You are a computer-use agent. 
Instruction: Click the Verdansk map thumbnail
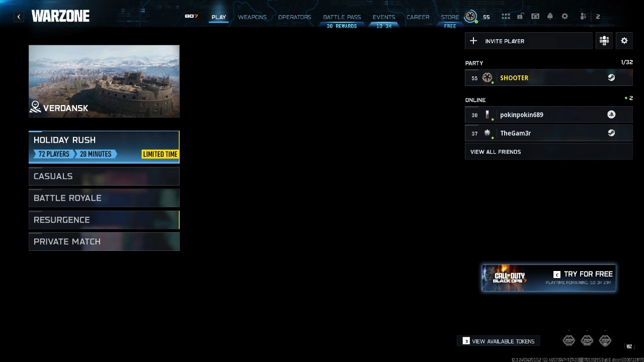point(104,81)
